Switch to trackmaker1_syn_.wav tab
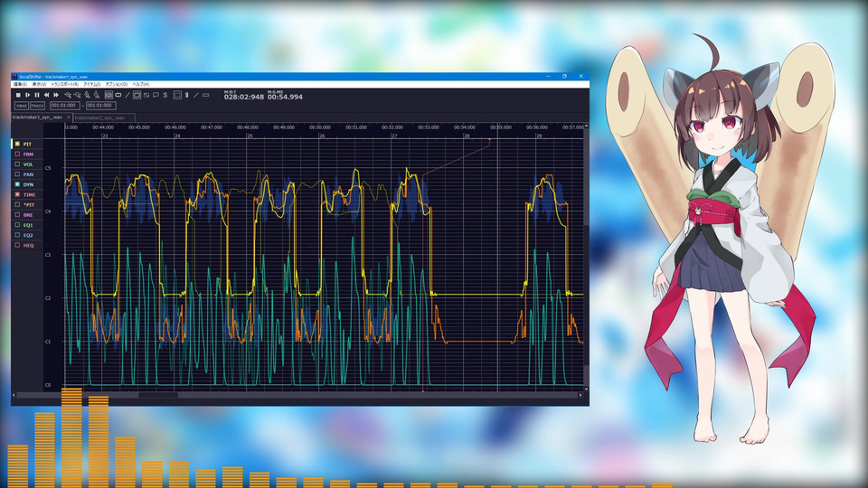 pyautogui.click(x=37, y=117)
